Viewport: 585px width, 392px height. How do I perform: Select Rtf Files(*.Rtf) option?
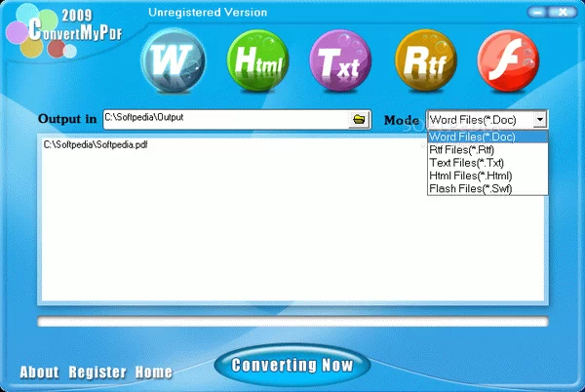pyautogui.click(x=487, y=150)
